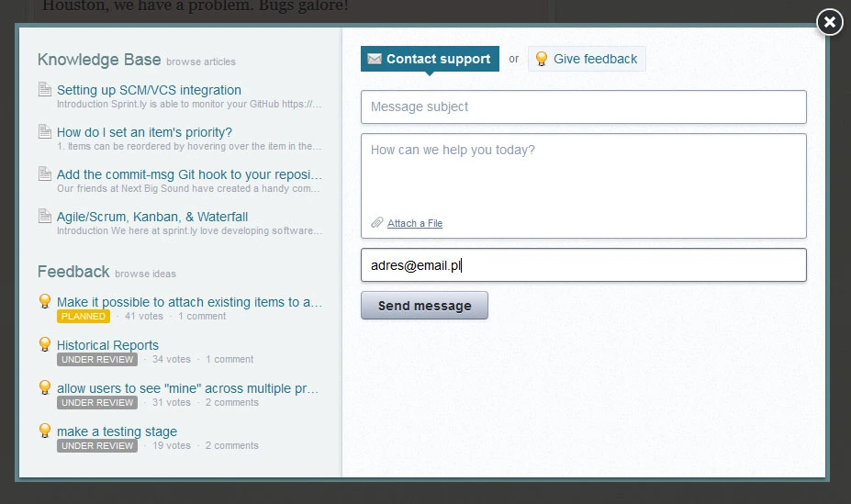
Task: Switch to the Contact support tab
Action: (x=430, y=59)
